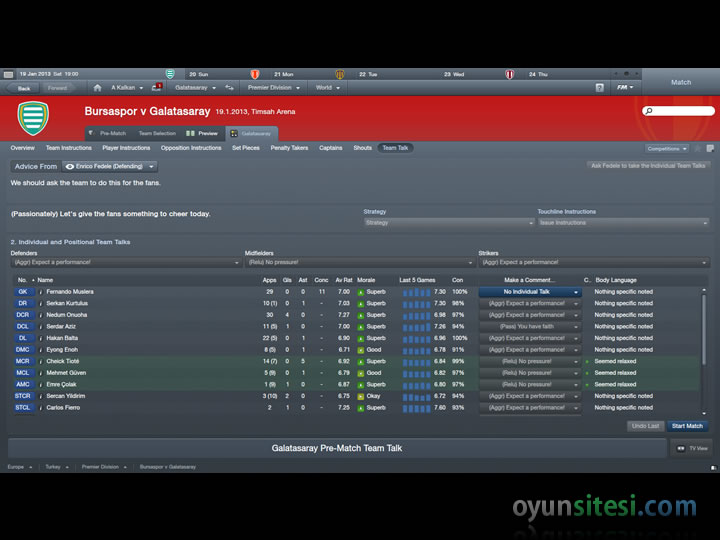This screenshot has width=720, height=540.
Task: Click last 5 games bars for Carlos Fierro
Action: [416, 408]
